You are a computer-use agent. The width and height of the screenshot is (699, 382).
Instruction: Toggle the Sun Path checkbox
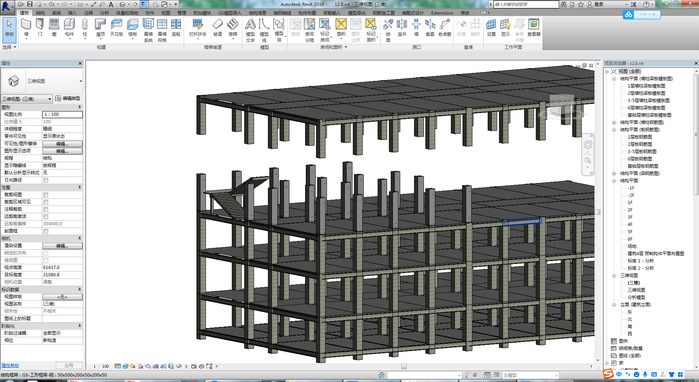click(x=45, y=180)
